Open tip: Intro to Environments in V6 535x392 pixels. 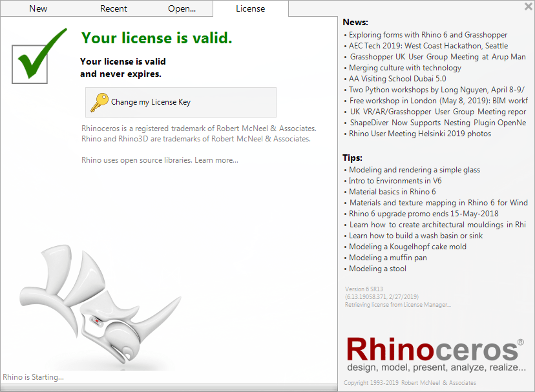pyautogui.click(x=395, y=181)
